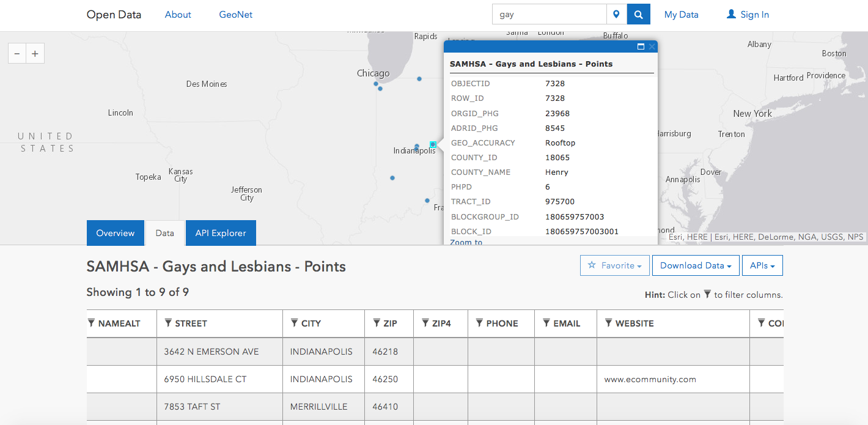The image size is (868, 425).
Task: Focus the search field containing 'gay'
Action: 550,14
